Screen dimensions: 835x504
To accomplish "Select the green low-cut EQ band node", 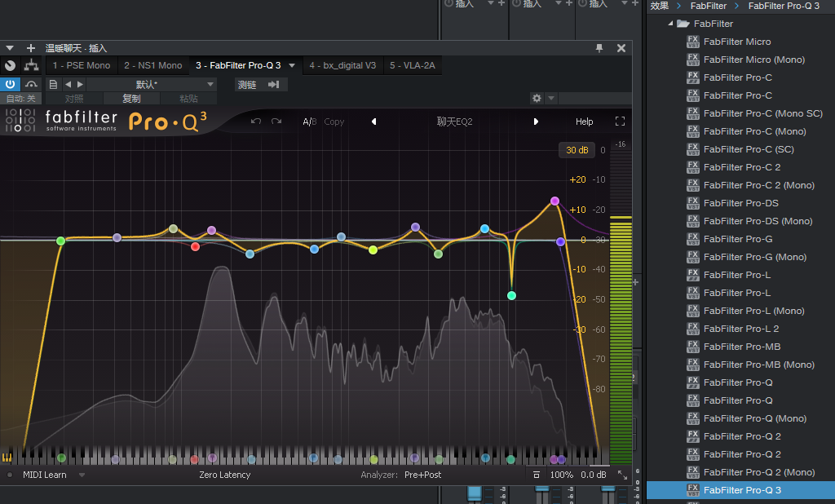I will [x=60, y=241].
